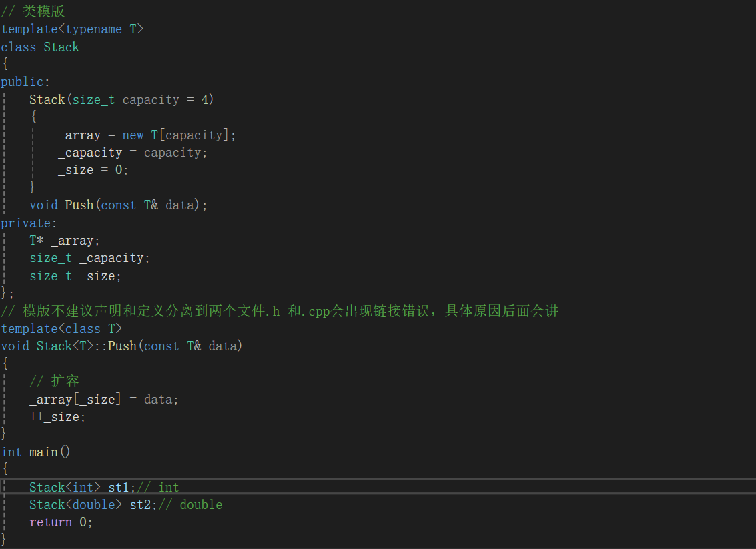Click the green comment about 模版 link errors
The image size is (756, 549).
[280, 310]
